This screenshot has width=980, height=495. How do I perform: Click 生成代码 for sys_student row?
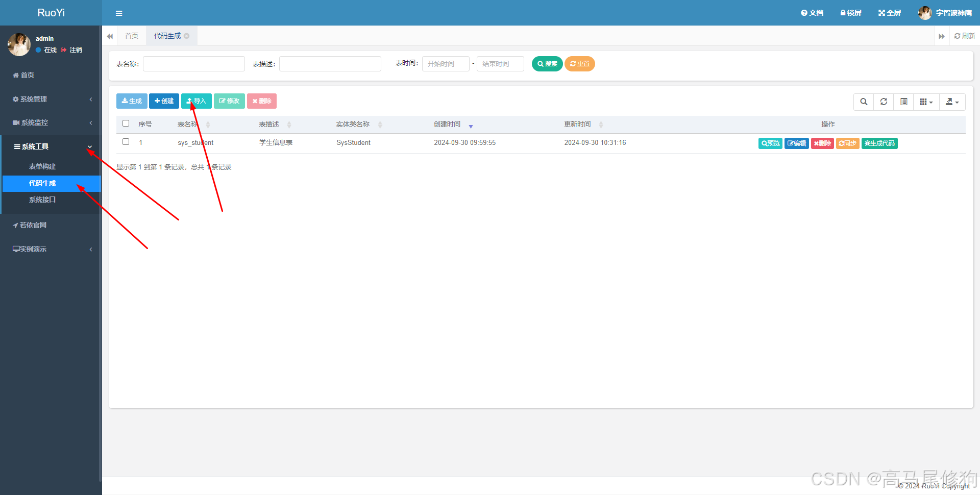879,143
